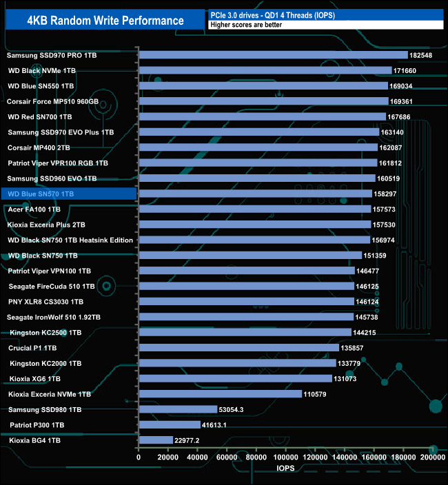Click the 100000 axis tick label
448x485 pixels.
point(285,457)
